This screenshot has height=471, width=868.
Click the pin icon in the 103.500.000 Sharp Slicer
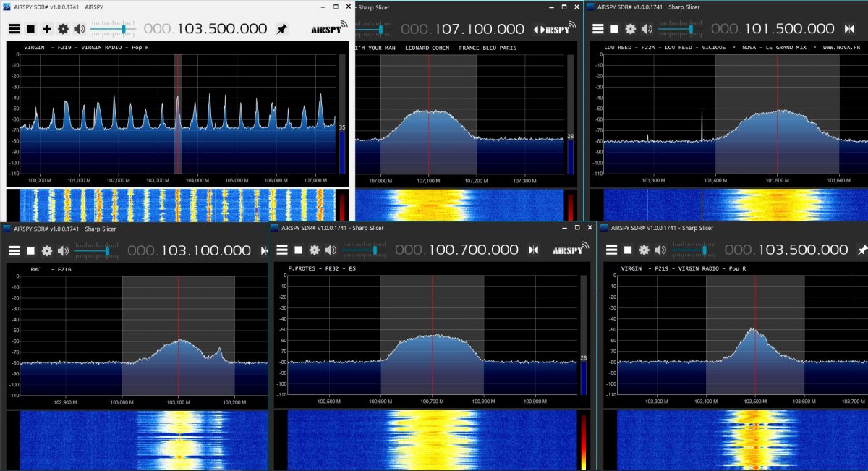pos(862,250)
